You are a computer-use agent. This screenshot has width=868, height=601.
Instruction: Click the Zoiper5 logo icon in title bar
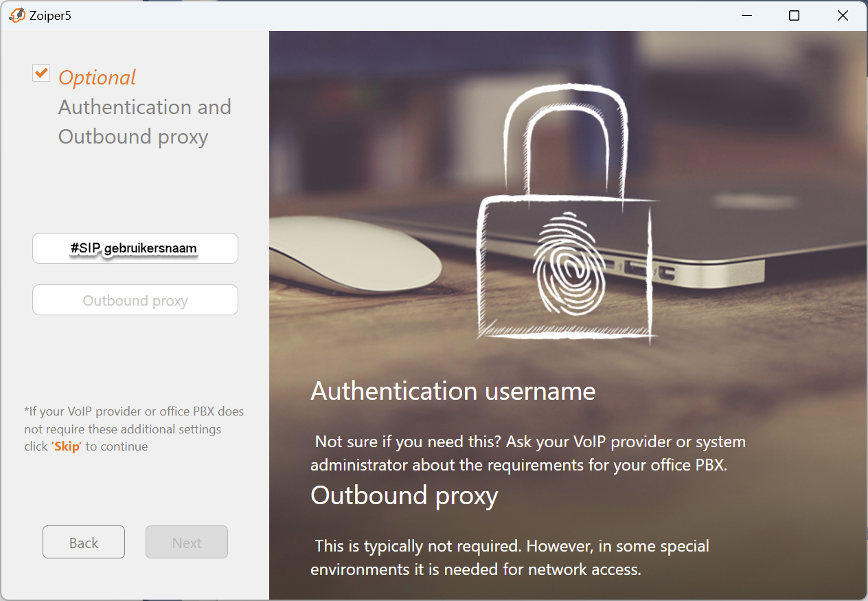pos(17,15)
